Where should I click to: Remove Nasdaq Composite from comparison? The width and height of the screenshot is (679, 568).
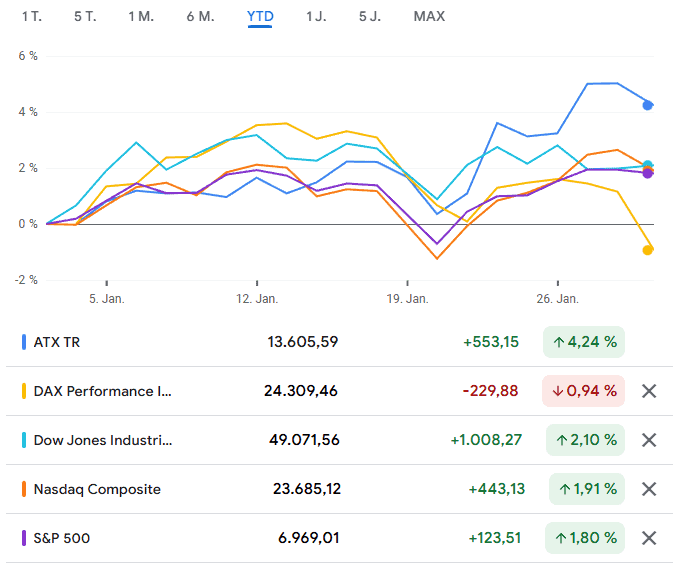649,489
